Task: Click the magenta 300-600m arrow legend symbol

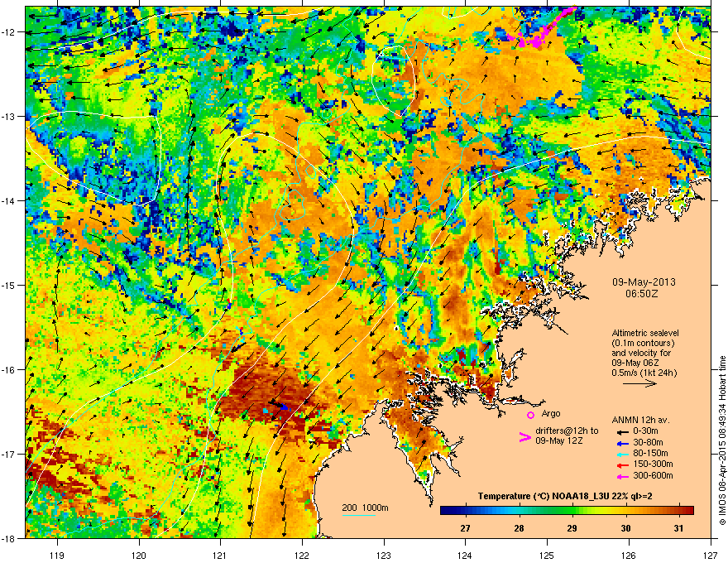Action: point(621,476)
